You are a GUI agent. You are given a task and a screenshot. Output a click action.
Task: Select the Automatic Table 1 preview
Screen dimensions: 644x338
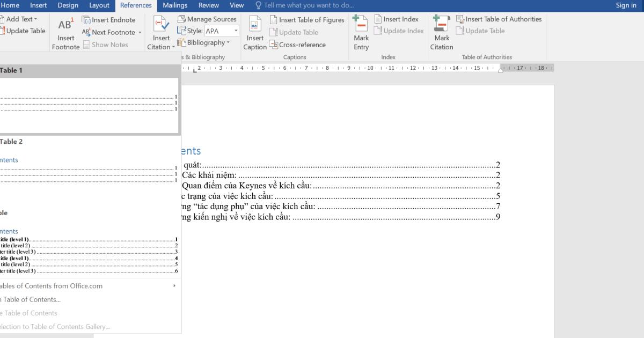(x=89, y=100)
